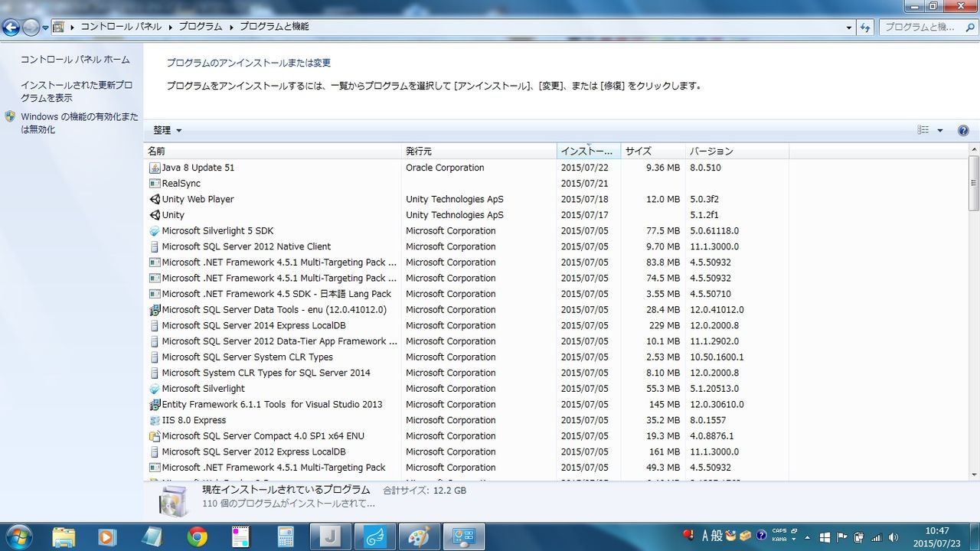980x551 pixels.
Task: Click the forward navigation arrow
Action: pyautogui.click(x=31, y=28)
